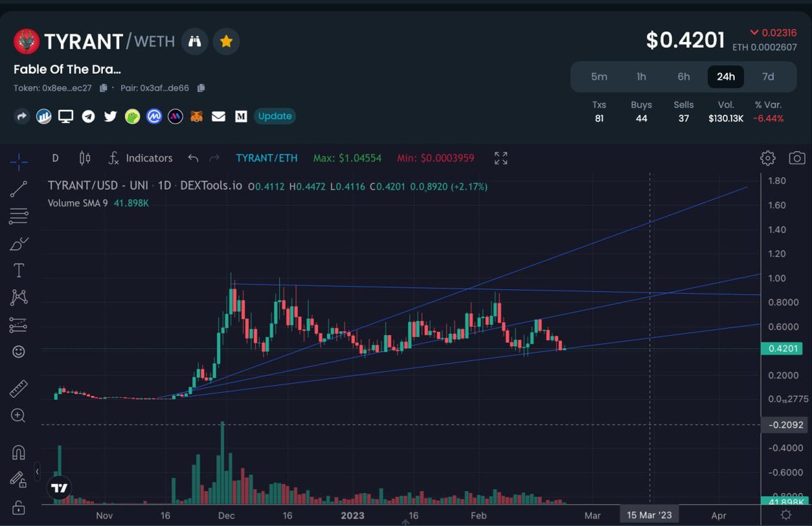812x526 pixels.
Task: Select the text annotation tool
Action: click(19, 271)
